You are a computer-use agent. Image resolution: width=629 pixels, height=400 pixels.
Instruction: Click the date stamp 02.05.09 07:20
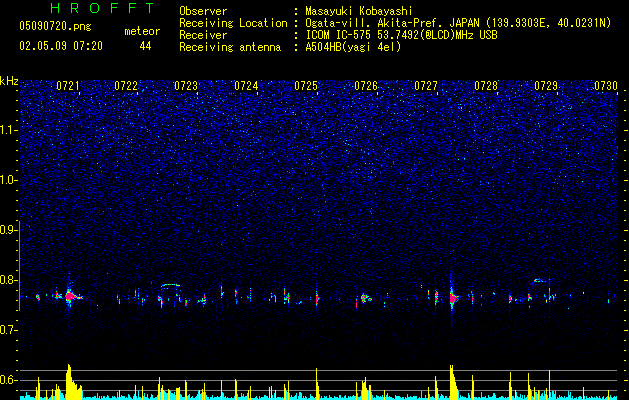pyautogui.click(x=61, y=46)
